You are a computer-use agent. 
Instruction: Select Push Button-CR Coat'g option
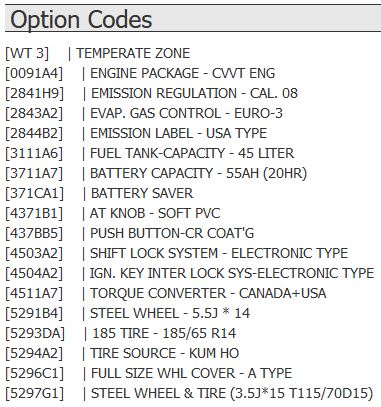[x=129, y=233]
